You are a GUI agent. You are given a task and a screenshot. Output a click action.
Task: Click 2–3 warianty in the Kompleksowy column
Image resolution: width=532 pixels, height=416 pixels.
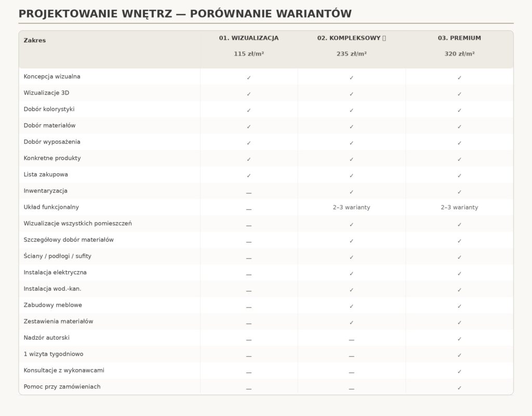(x=352, y=207)
